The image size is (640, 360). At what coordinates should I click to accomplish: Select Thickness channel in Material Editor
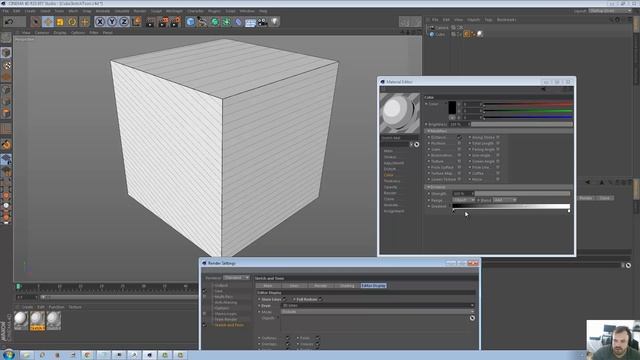tap(392, 181)
